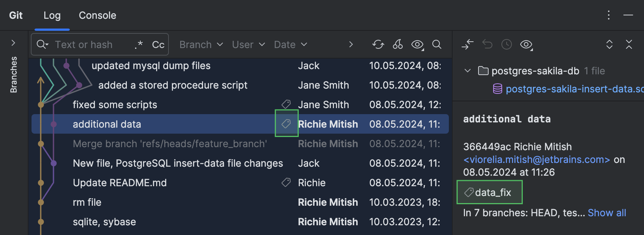Open details pane view options eye icon
This screenshot has height=235, width=644.
point(527,45)
